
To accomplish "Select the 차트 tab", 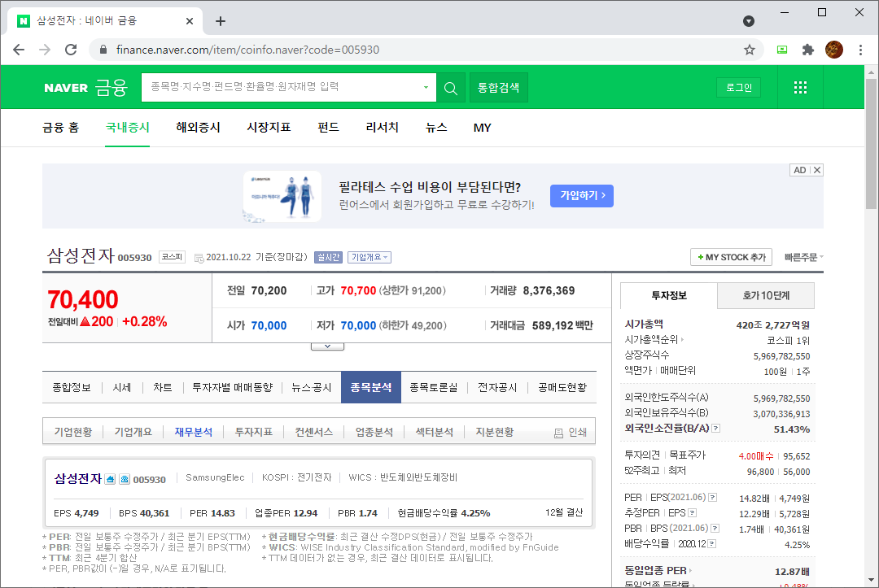I will 163,387.
